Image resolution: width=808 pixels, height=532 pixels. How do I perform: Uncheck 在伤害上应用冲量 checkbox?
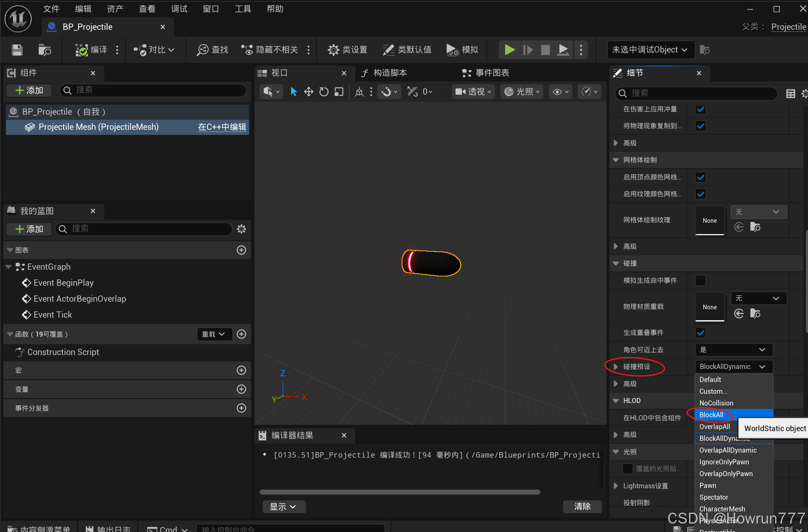point(700,109)
